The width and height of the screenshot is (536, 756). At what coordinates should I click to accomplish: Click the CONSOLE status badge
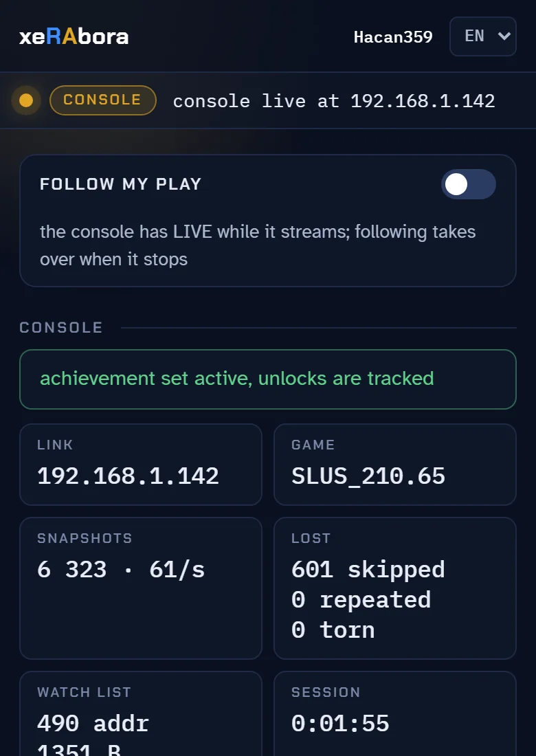pos(102,100)
